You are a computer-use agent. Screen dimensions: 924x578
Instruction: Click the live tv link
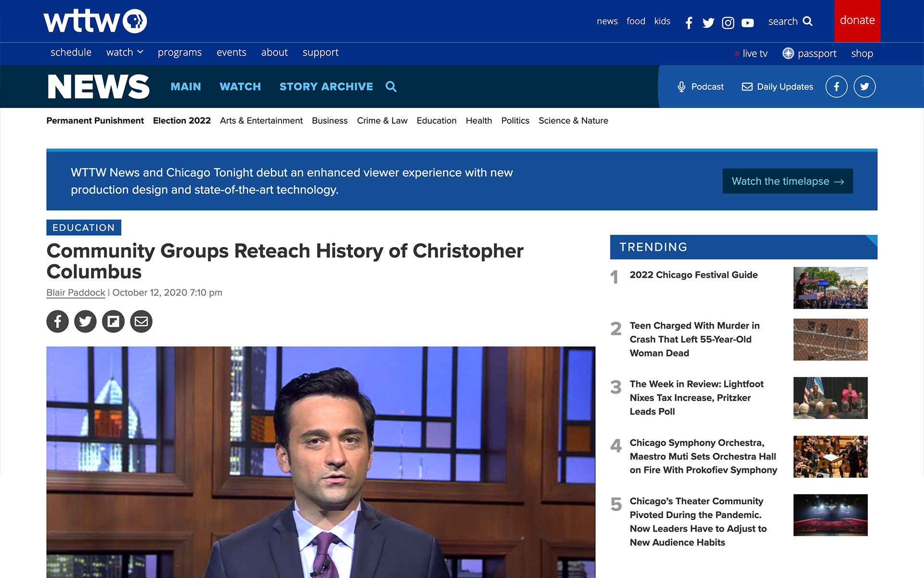[755, 53]
